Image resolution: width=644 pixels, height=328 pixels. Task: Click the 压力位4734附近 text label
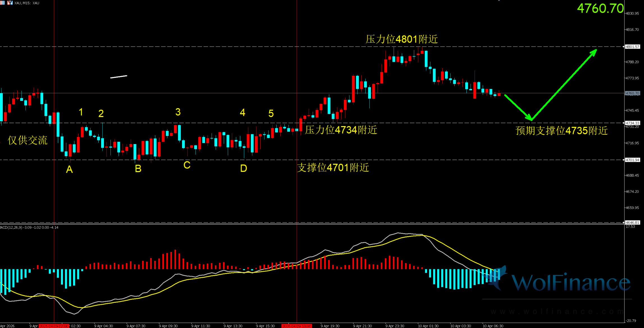pos(341,130)
